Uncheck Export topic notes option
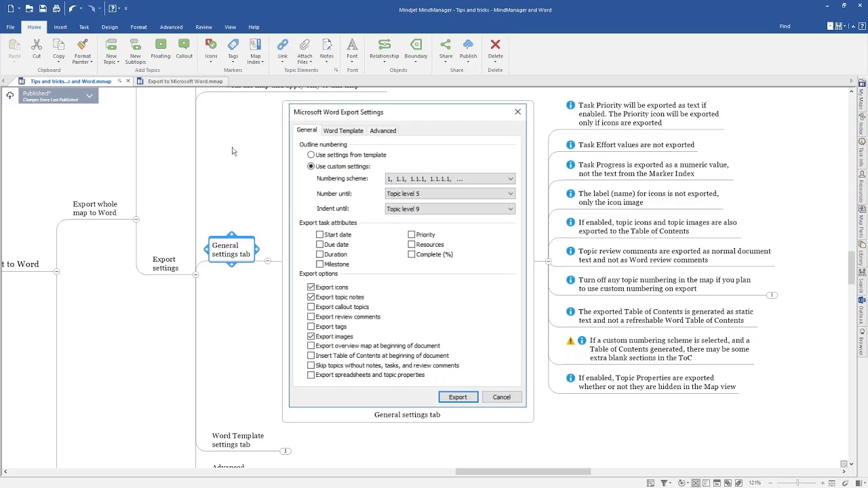This screenshot has width=868, height=488. [311, 297]
